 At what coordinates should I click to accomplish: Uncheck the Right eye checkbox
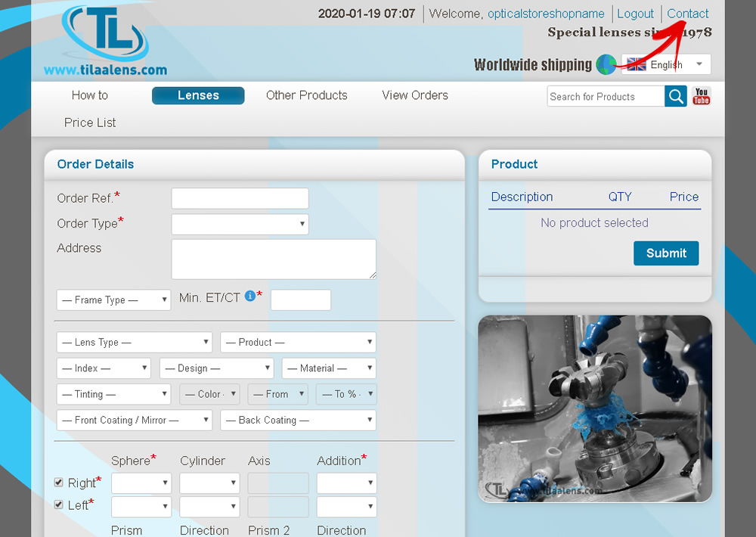[x=59, y=483]
